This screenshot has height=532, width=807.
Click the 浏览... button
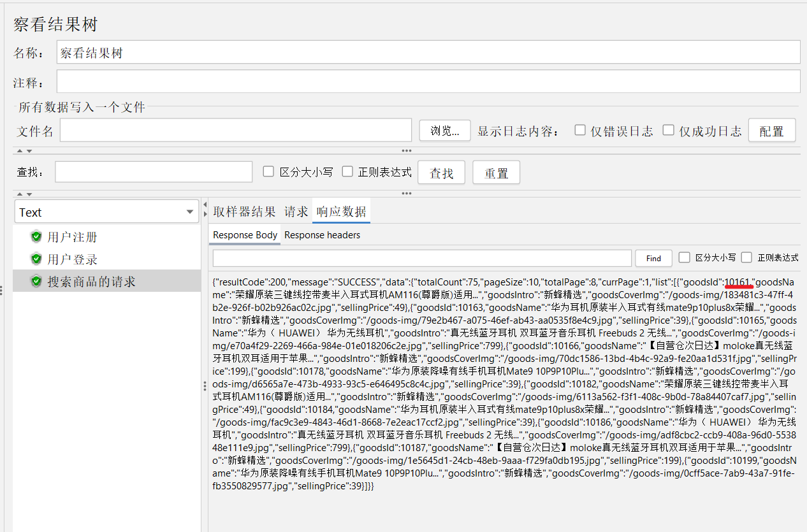445,131
